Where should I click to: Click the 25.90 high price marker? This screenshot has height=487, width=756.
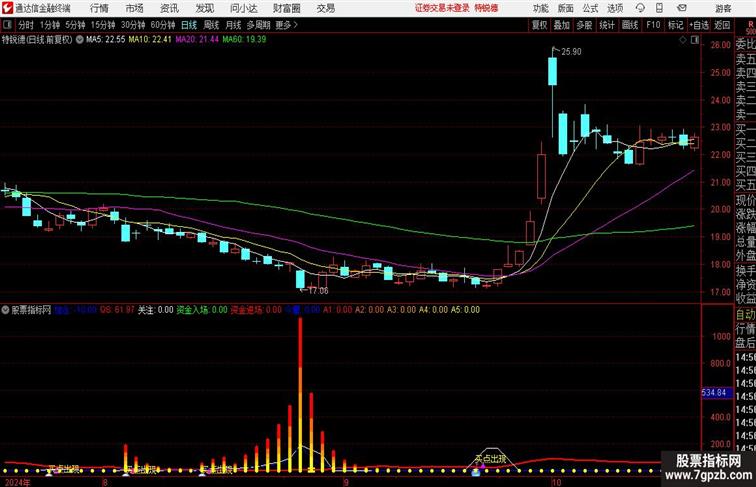coord(571,52)
